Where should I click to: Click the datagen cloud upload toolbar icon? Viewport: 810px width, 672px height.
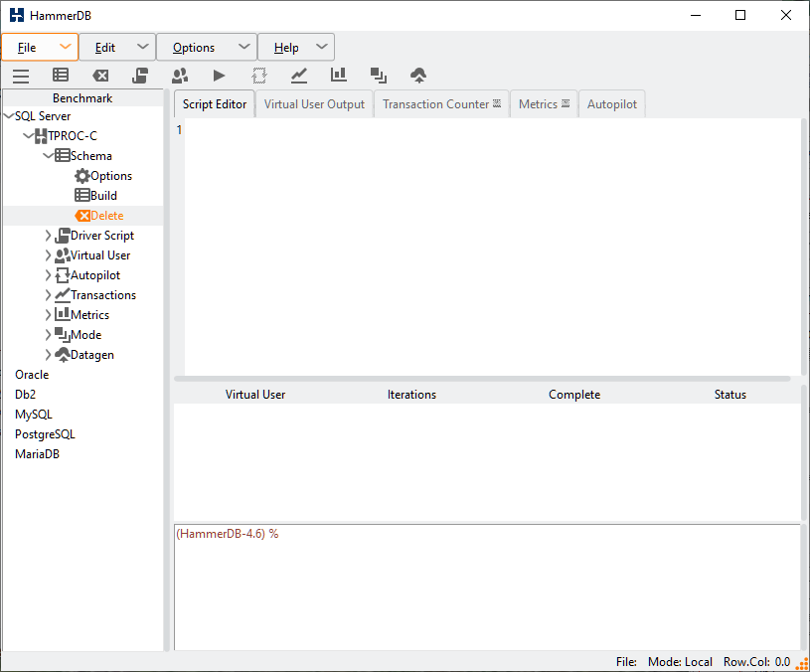[418, 76]
